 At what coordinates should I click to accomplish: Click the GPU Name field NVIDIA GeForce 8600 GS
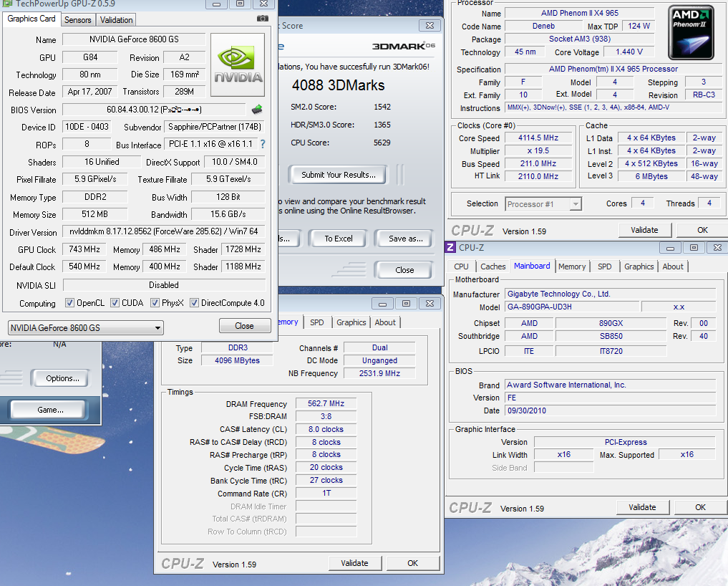coord(134,39)
